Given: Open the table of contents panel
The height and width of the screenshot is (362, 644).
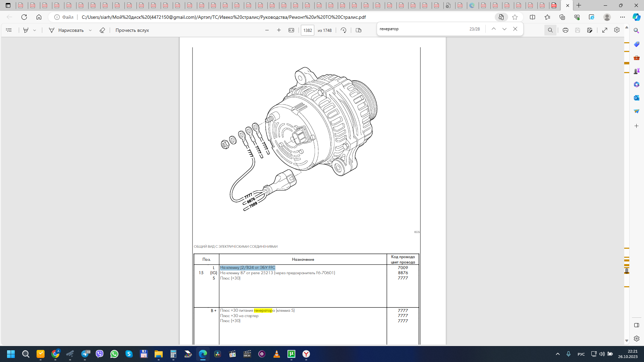Looking at the screenshot, I should (9, 30).
